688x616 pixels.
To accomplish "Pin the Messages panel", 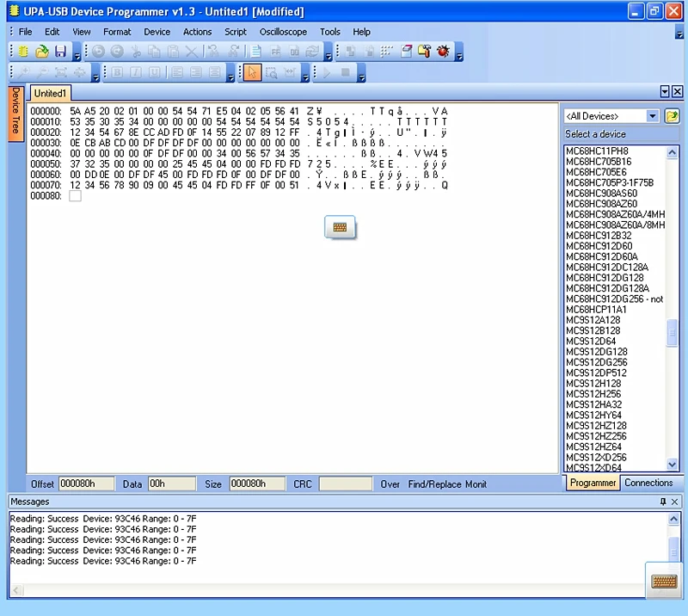I will [x=663, y=502].
